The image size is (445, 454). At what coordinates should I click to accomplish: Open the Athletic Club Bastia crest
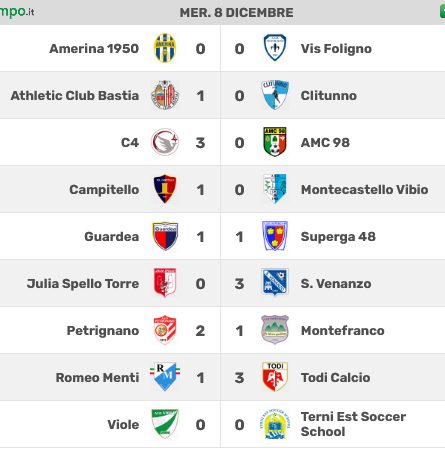165,95
